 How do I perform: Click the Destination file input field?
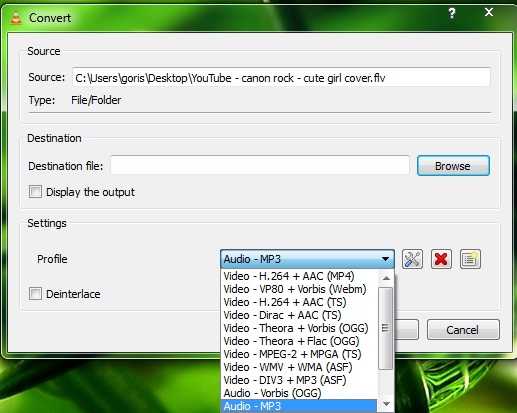pyautogui.click(x=260, y=165)
